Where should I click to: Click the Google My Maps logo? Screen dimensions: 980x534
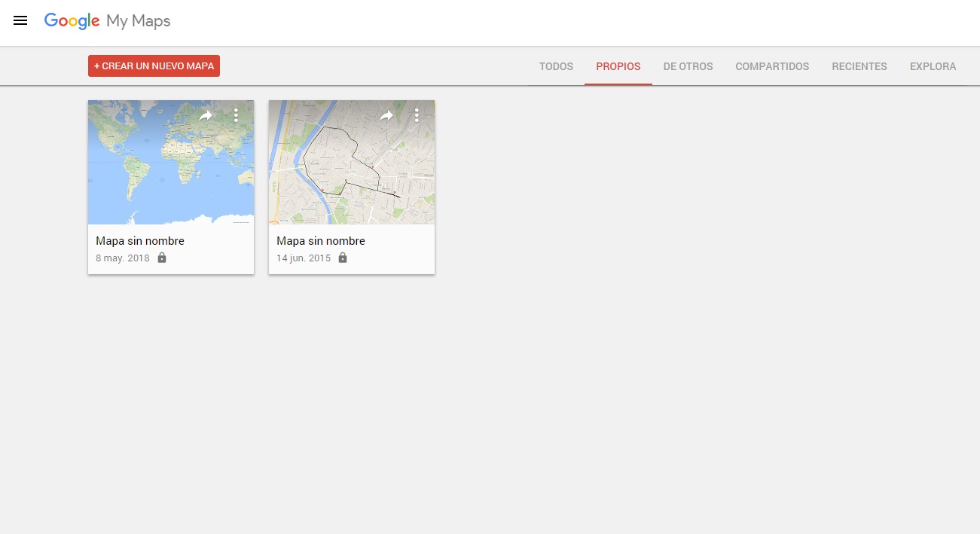click(108, 21)
